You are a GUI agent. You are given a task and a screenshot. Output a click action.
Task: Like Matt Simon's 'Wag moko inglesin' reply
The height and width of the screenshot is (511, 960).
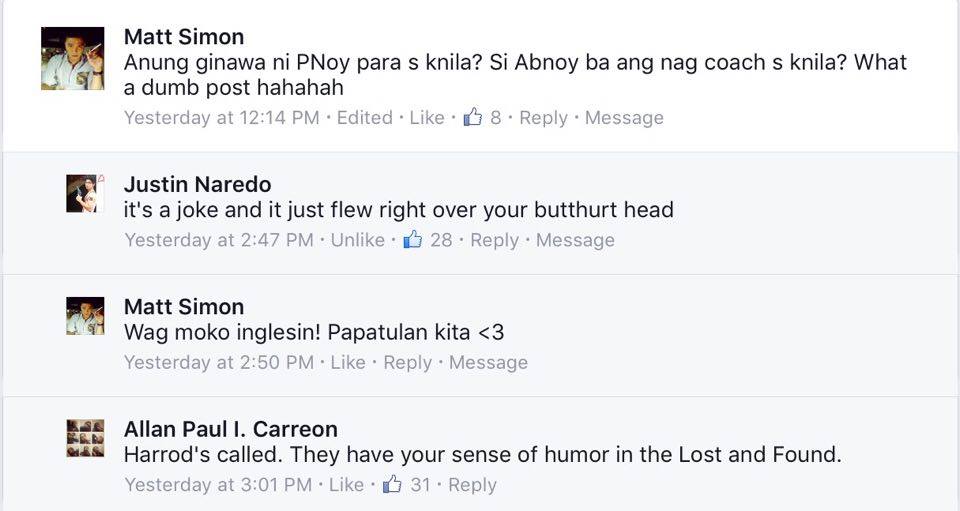click(348, 362)
